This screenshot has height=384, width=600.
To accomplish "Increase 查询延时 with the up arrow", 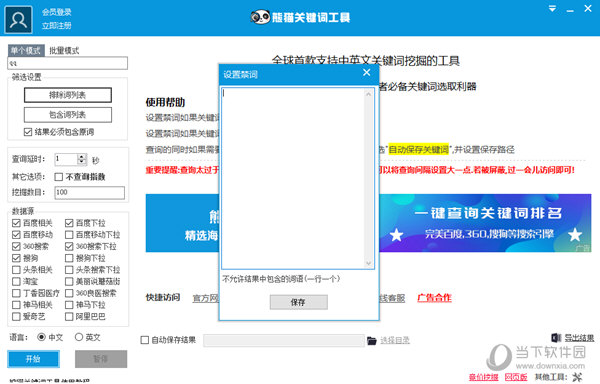I will (82, 156).
